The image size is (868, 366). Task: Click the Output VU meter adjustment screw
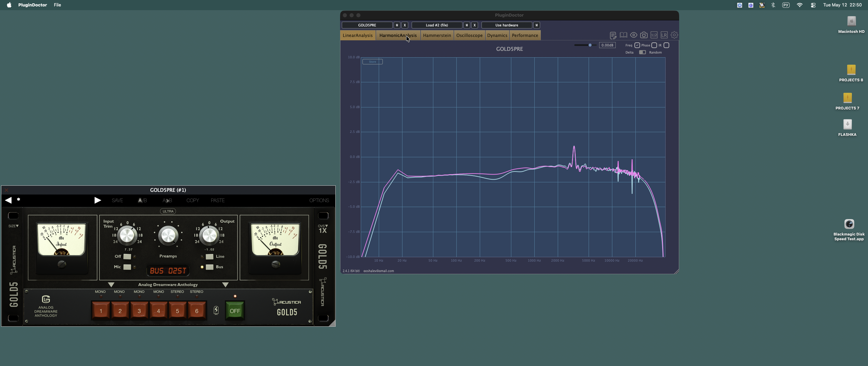(276, 264)
